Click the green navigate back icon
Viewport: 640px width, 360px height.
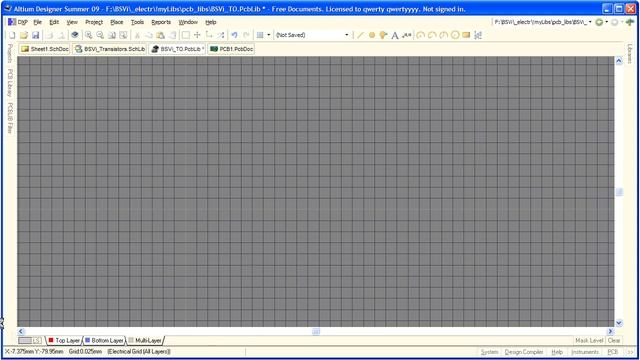[599, 22]
